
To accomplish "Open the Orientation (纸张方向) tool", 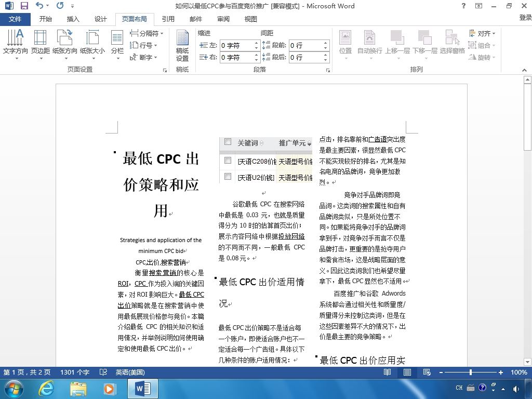I will [65, 45].
